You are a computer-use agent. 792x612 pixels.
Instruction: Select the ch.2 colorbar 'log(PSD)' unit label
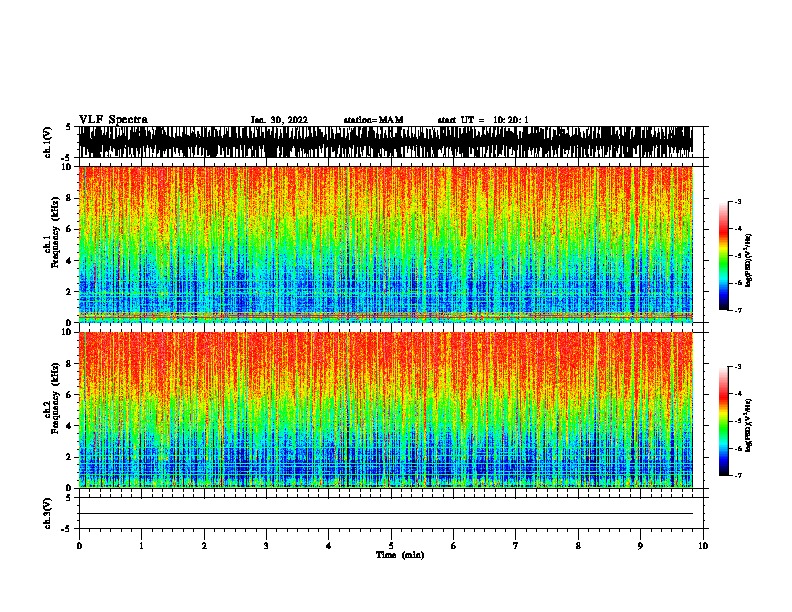(748, 425)
